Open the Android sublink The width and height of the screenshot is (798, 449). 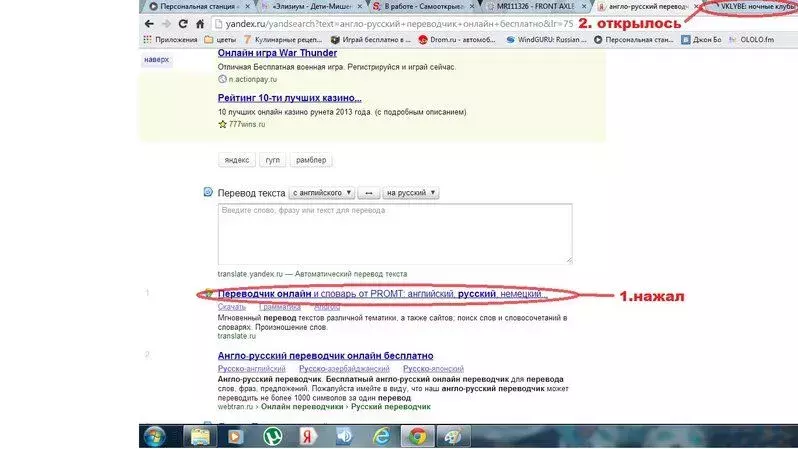(327, 307)
